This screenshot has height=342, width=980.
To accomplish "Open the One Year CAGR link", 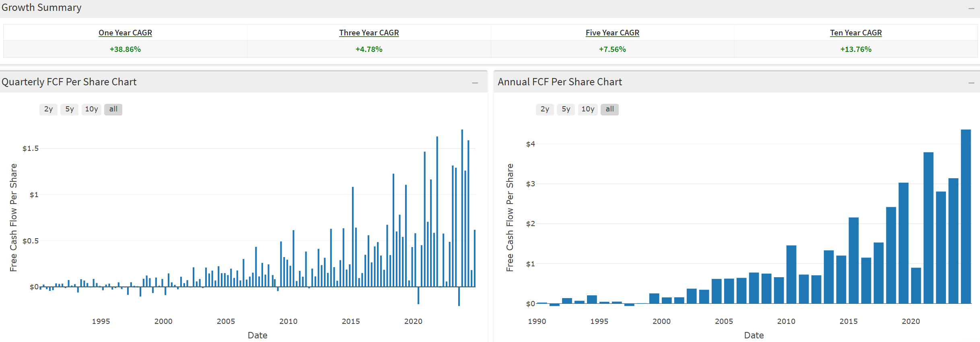I will click(125, 33).
